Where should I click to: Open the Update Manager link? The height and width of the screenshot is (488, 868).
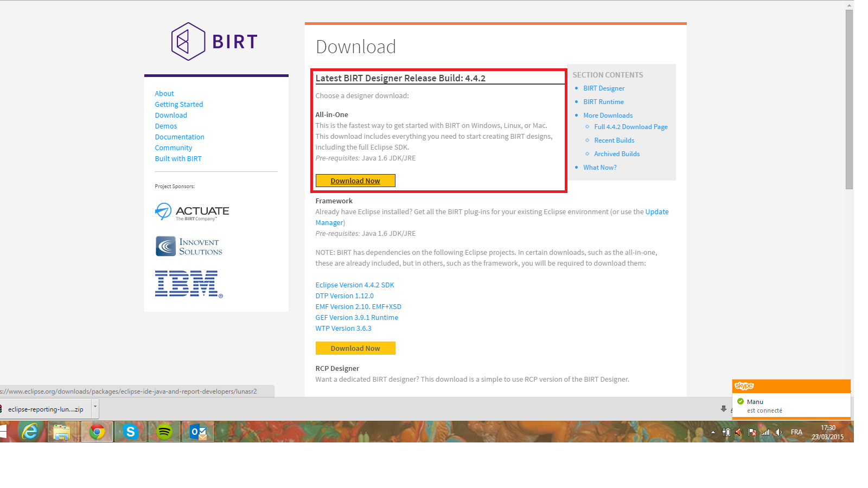click(x=657, y=211)
